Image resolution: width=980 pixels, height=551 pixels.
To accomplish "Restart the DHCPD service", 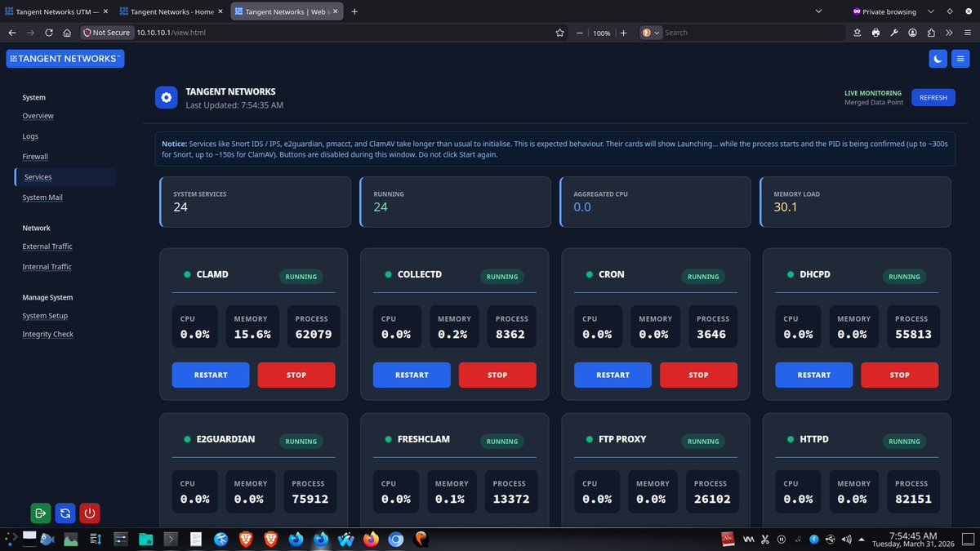I will [x=814, y=375].
